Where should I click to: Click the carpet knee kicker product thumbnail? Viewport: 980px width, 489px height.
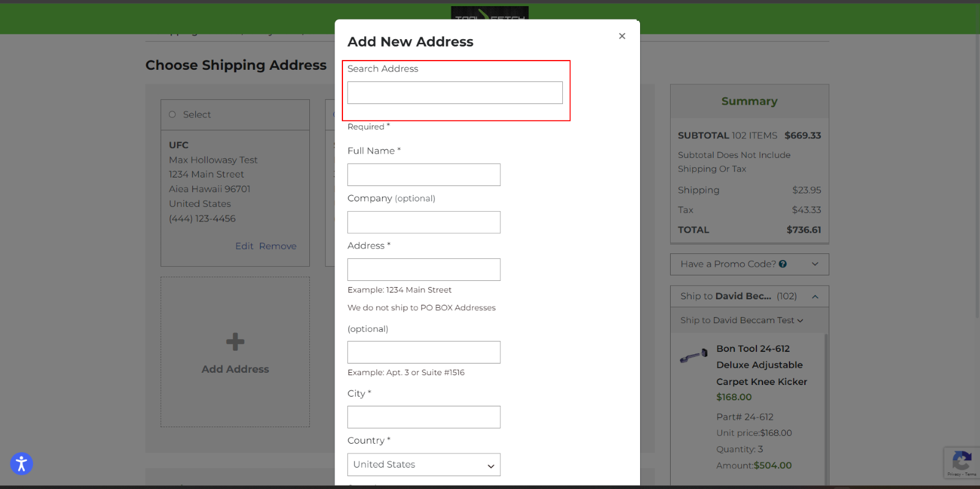(x=693, y=356)
